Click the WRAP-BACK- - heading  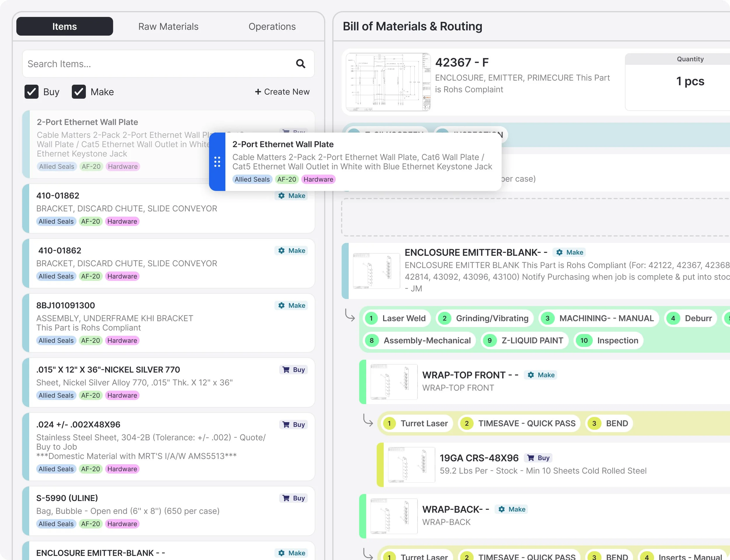(x=456, y=509)
